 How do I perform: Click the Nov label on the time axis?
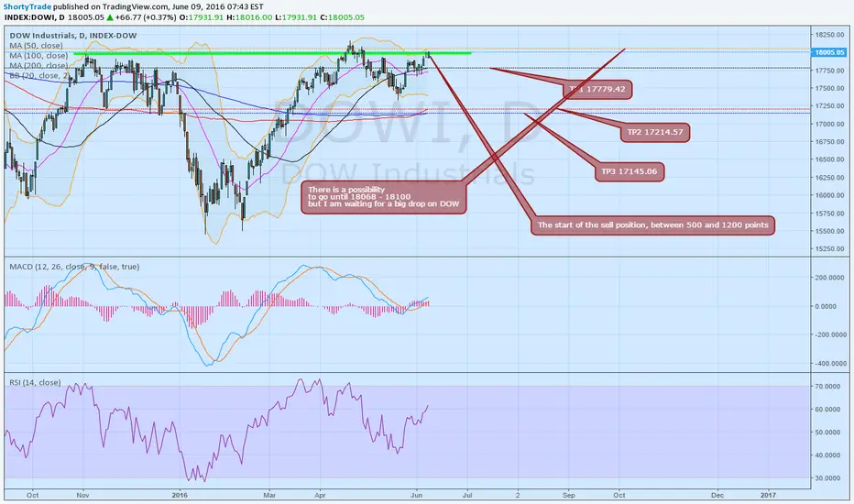pos(82,495)
